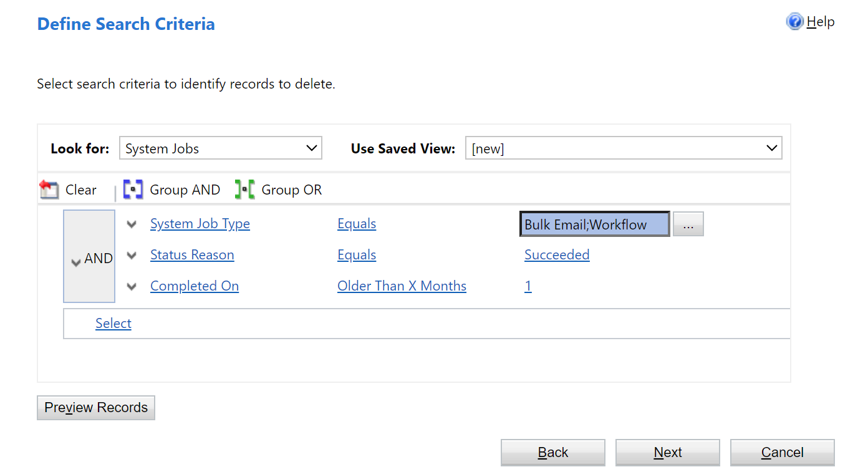The width and height of the screenshot is (868, 472).
Task: Open the ellipsis lookup button beside Bulk Email;Workflow
Action: click(688, 224)
